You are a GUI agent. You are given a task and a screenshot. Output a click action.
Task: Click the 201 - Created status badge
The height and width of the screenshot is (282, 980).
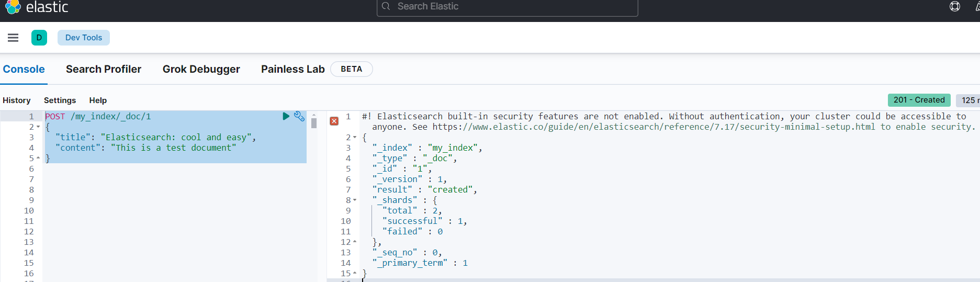tap(919, 100)
